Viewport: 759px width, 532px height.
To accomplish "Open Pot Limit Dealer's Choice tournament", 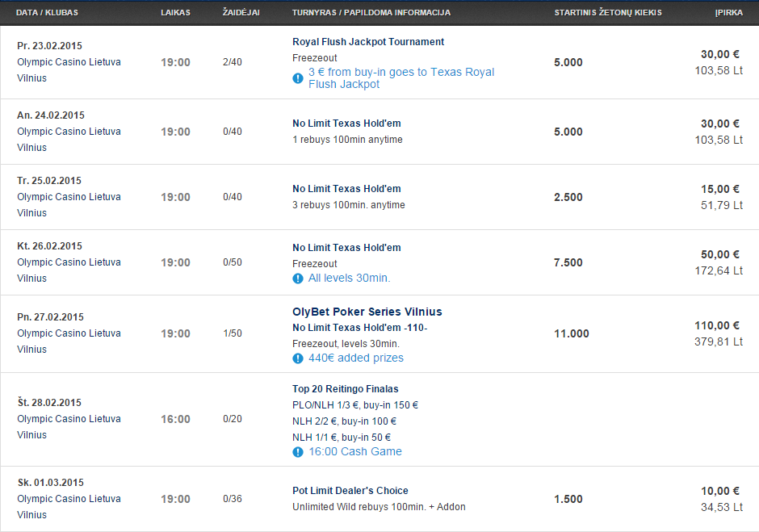I will tap(350, 490).
